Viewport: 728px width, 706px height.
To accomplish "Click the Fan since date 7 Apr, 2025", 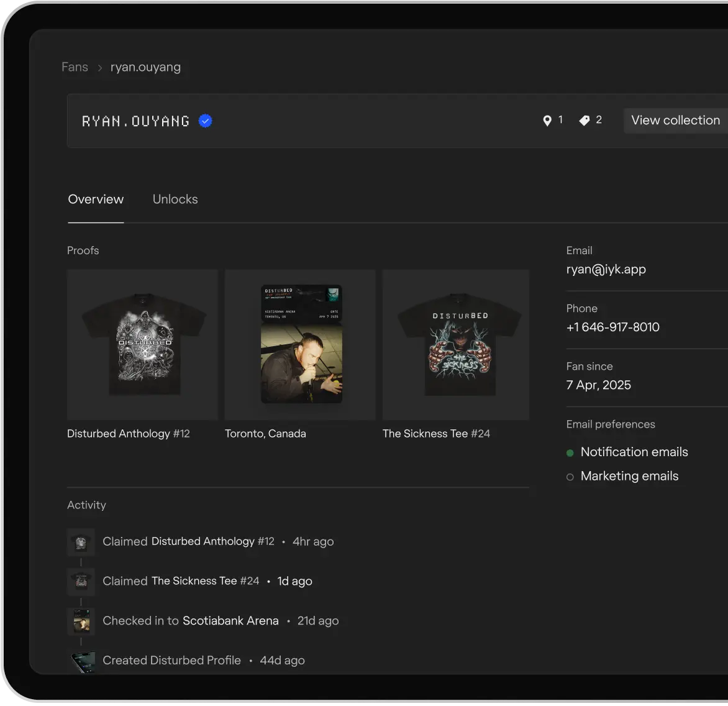I will coord(598,385).
